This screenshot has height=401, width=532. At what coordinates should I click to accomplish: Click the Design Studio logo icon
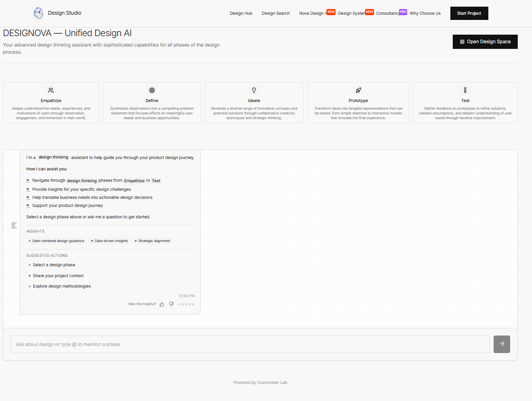[x=38, y=13]
